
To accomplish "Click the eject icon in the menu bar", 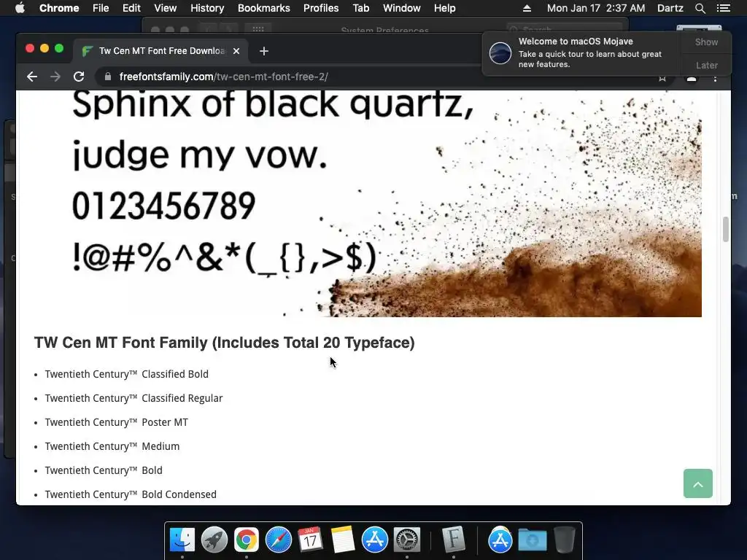I will tap(527, 8).
